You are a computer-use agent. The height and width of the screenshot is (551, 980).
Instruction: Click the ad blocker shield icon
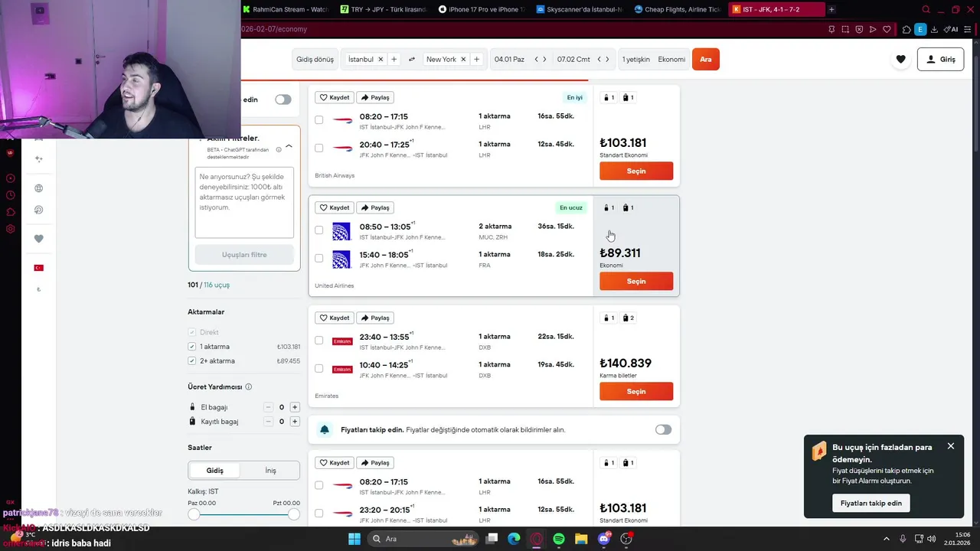pos(859,29)
